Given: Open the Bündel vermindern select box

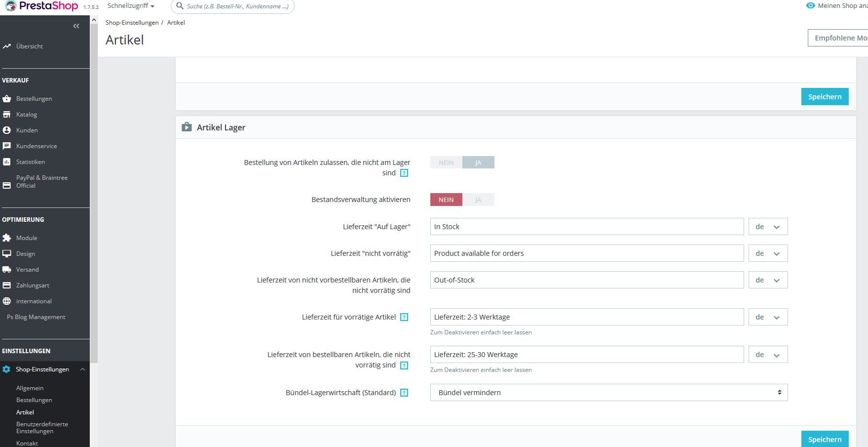Looking at the screenshot, I should point(609,393).
